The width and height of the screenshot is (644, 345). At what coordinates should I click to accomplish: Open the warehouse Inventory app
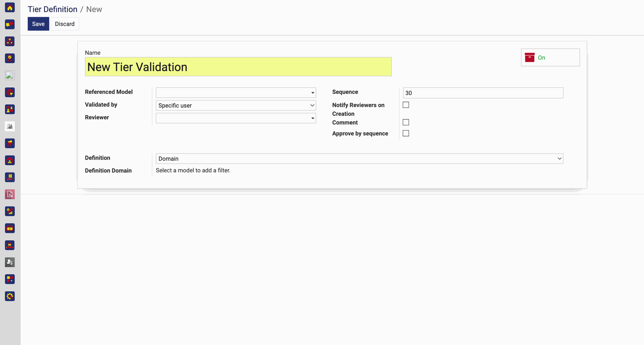[10, 161]
